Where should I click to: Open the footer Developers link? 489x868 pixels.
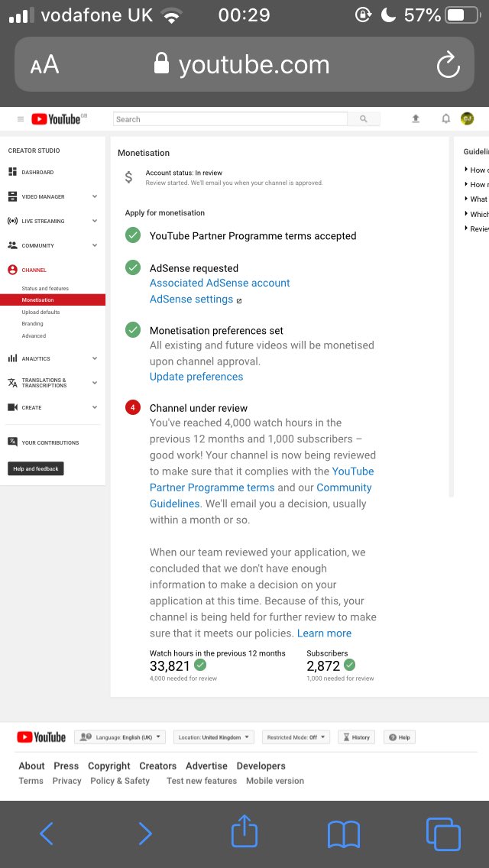coord(261,766)
